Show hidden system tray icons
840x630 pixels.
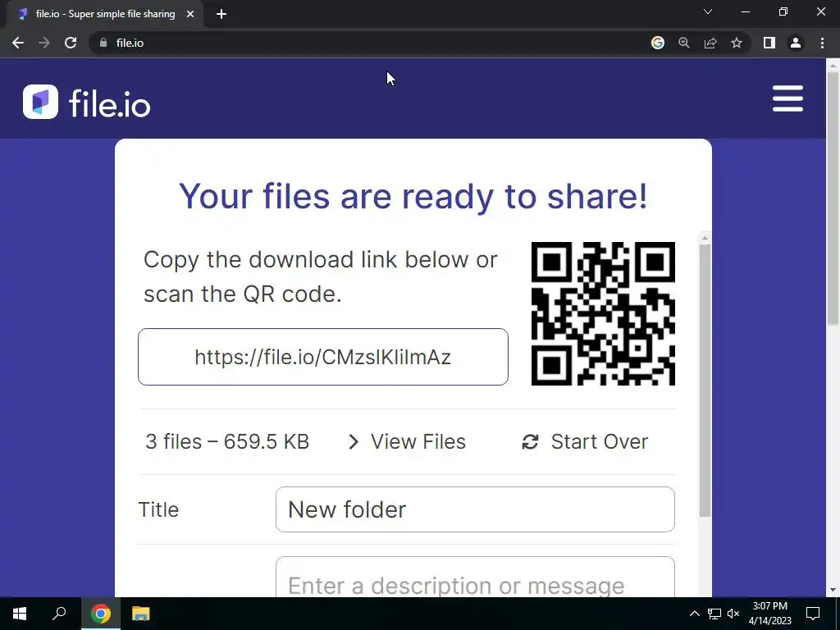[x=694, y=614]
